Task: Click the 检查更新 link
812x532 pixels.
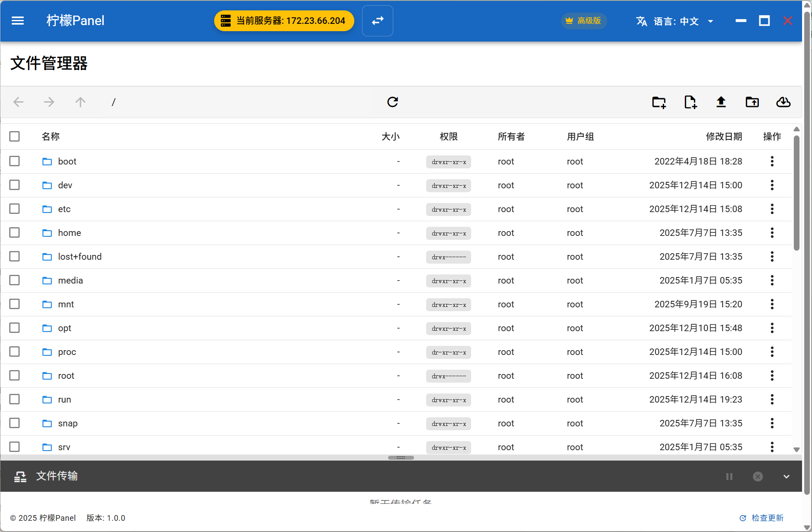Action: click(762, 518)
